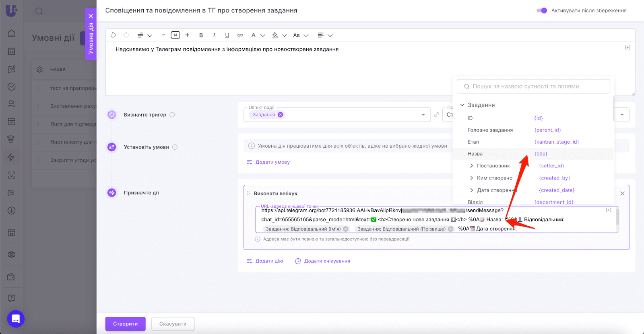Increase font size with plus icon

tap(187, 35)
